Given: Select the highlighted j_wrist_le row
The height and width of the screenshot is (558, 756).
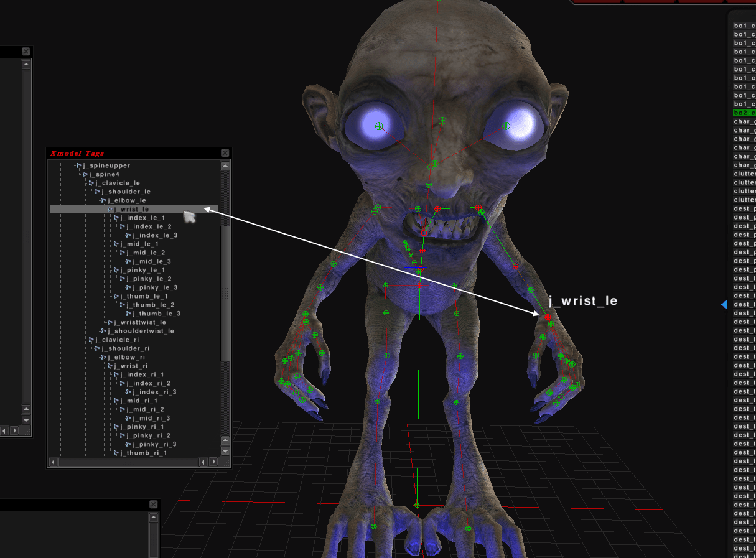Looking at the screenshot, I should (134, 209).
